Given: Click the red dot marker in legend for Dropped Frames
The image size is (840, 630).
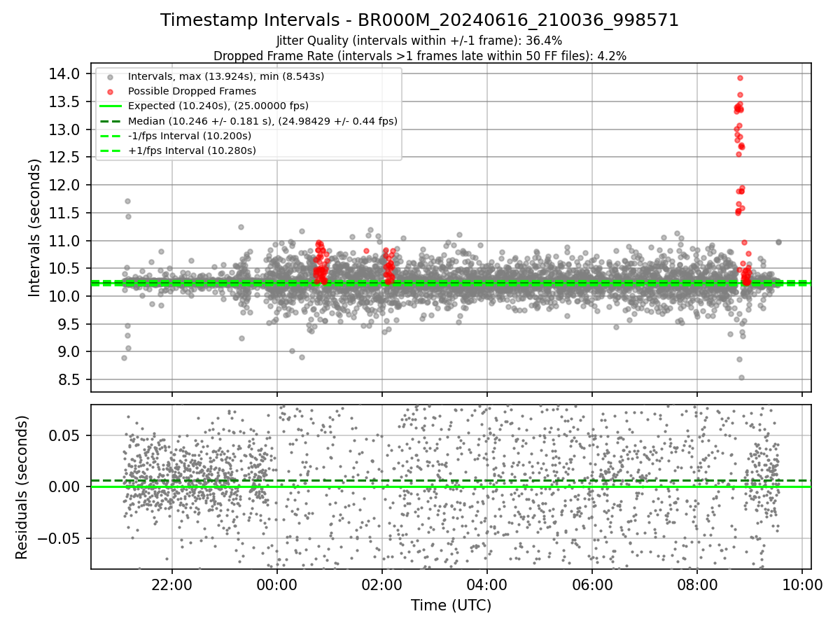Looking at the screenshot, I should coord(111,91).
